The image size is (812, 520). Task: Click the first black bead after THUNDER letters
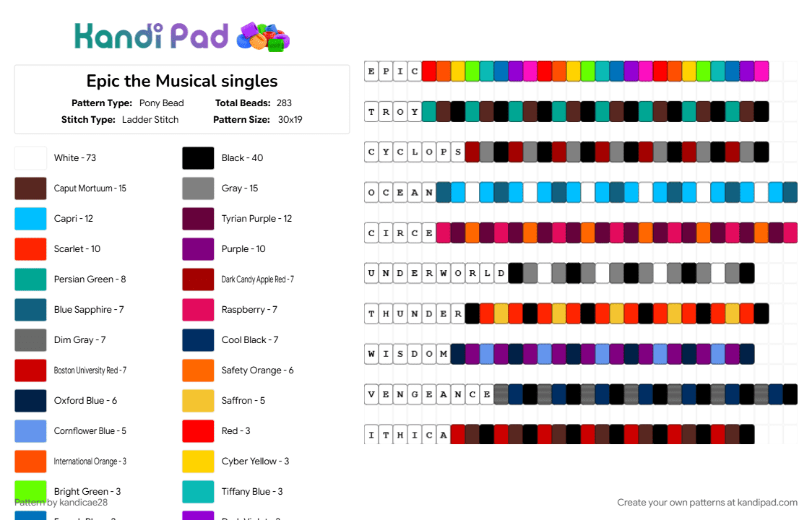point(472,314)
